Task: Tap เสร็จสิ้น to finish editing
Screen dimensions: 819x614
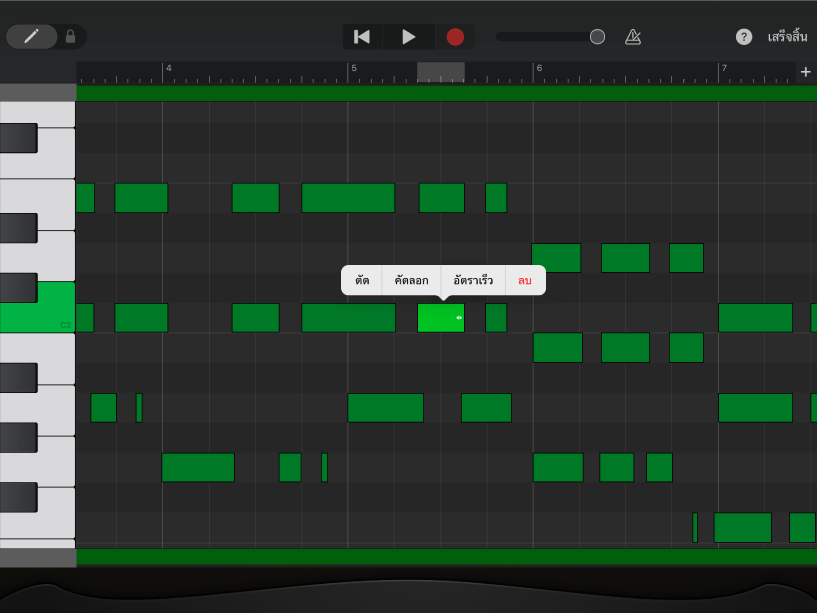Action: [787, 37]
